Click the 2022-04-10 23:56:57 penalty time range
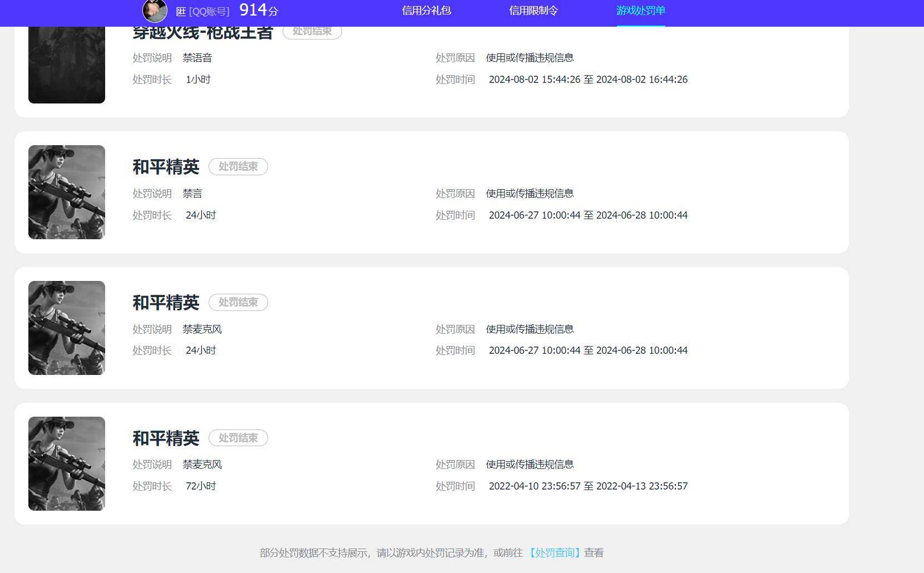This screenshot has width=924, height=573. (x=588, y=486)
